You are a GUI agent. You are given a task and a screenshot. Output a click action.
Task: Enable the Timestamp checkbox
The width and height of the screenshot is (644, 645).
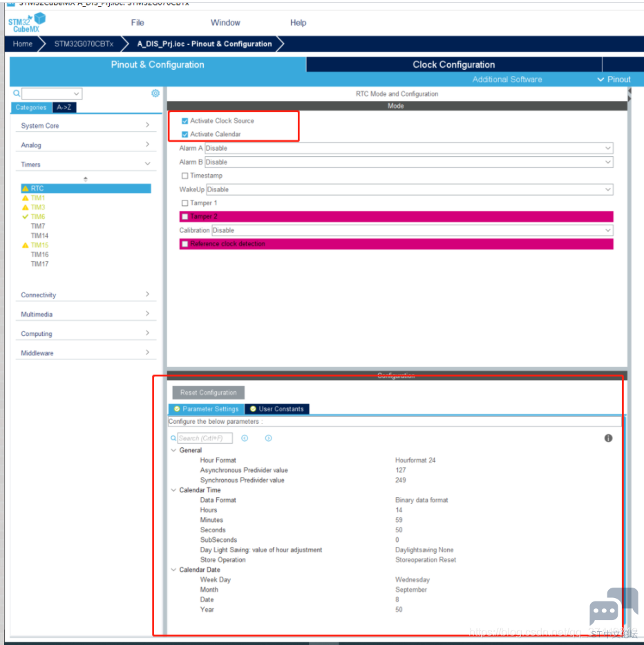185,176
